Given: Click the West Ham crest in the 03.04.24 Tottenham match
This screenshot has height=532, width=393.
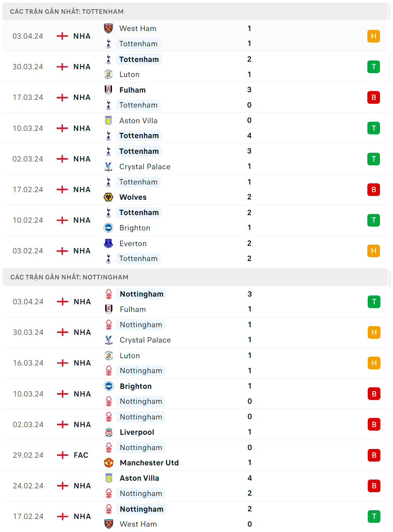Looking at the screenshot, I should point(108,28).
